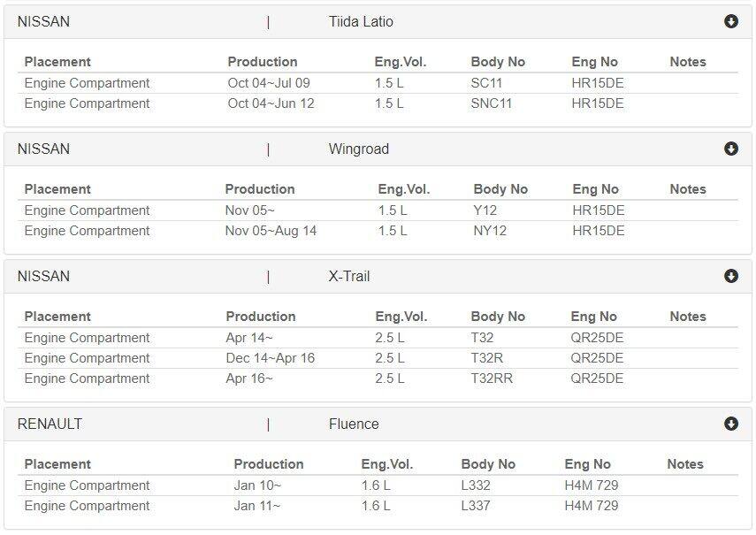
Task: Collapse the Renault Fluence panel arrow
Action: (731, 424)
